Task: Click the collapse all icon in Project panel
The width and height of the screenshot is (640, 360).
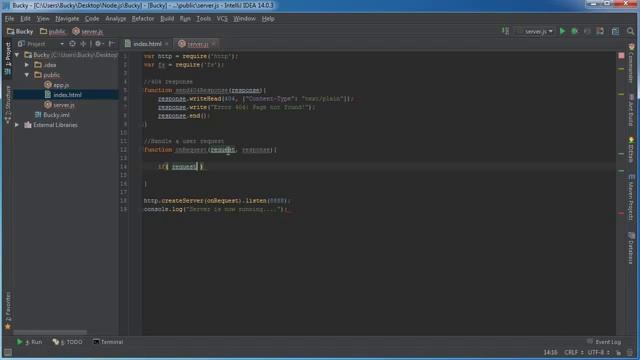Action: (x=83, y=44)
